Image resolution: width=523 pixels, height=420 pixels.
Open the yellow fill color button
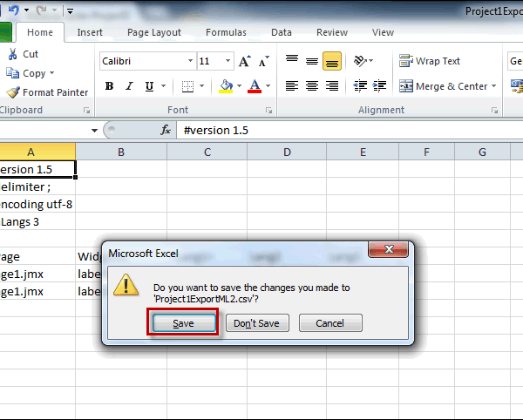tap(226, 86)
